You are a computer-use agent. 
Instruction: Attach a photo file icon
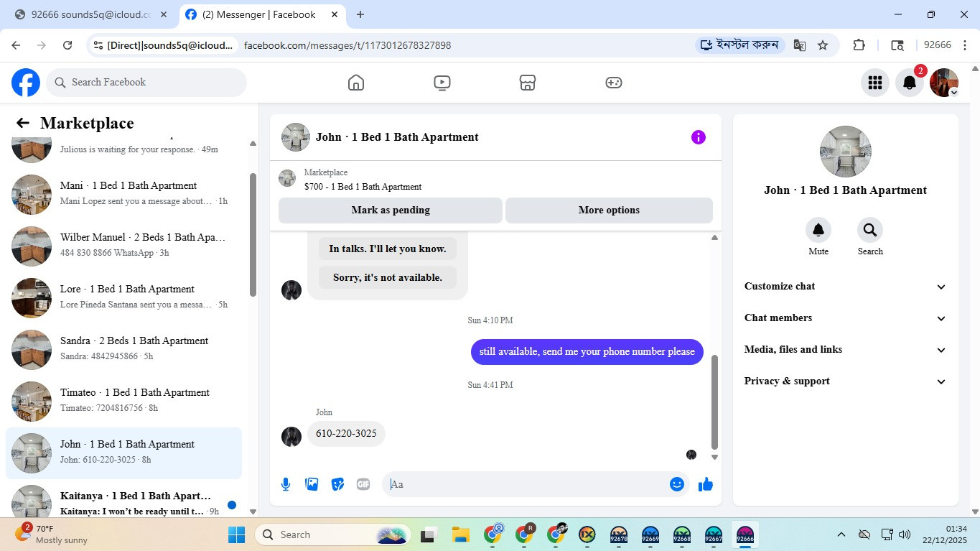click(x=312, y=484)
